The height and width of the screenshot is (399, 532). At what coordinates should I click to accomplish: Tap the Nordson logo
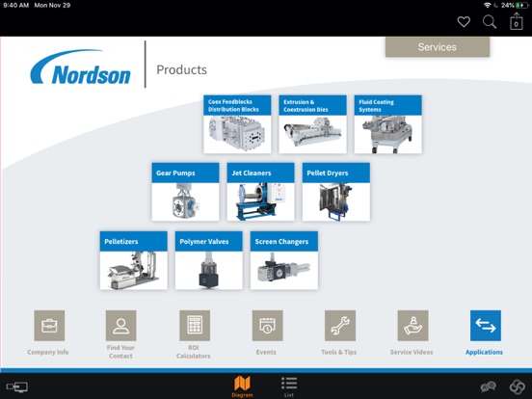[x=80, y=67]
